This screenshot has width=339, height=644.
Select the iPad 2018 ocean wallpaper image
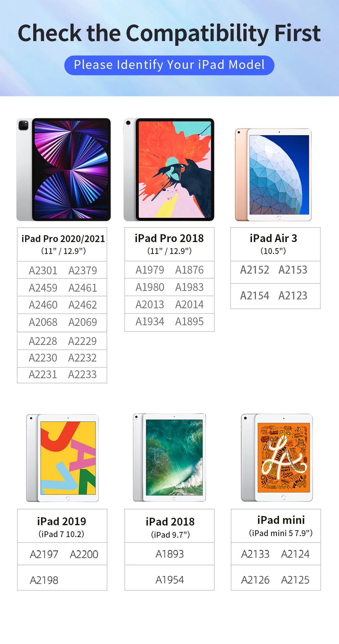(169, 457)
